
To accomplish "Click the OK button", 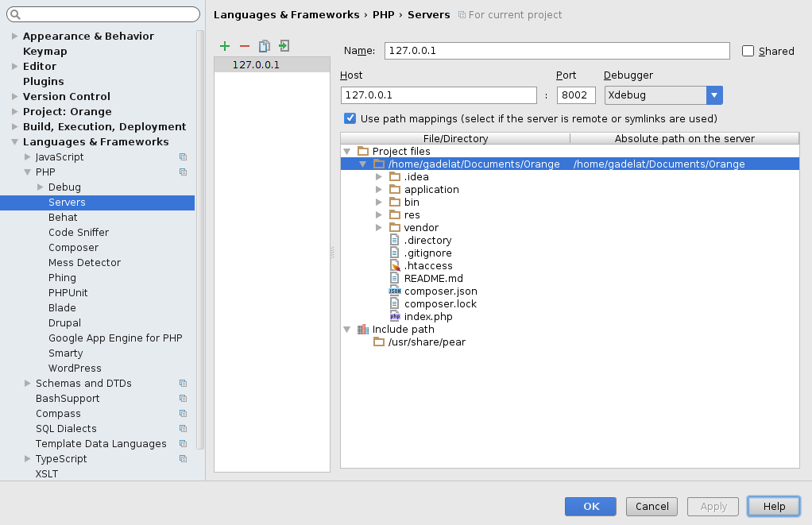I will tap(591, 507).
